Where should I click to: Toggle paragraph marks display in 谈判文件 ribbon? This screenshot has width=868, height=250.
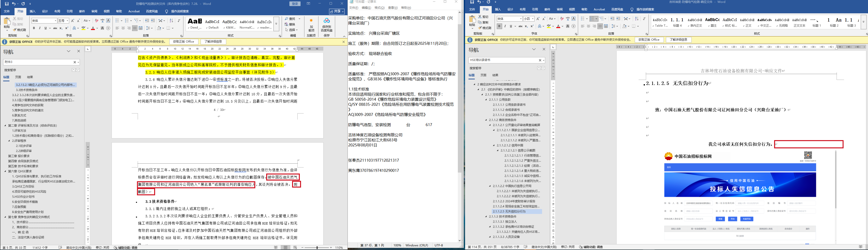pos(179,21)
